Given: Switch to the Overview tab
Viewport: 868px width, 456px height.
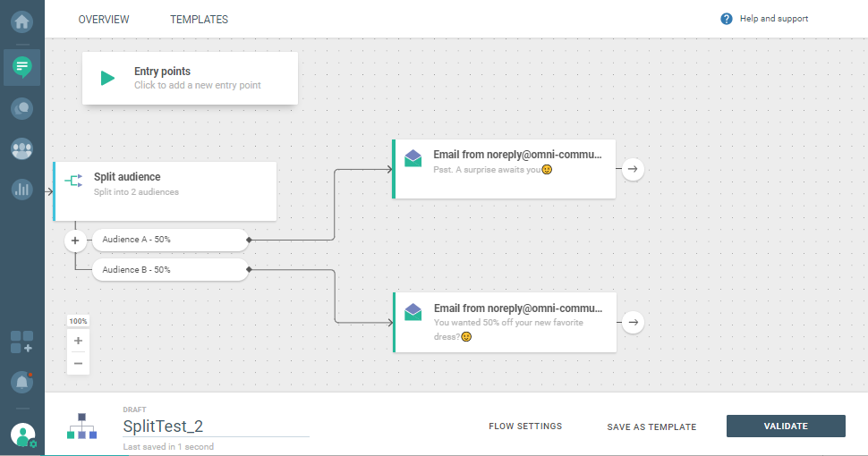Looking at the screenshot, I should pyautogui.click(x=104, y=20).
